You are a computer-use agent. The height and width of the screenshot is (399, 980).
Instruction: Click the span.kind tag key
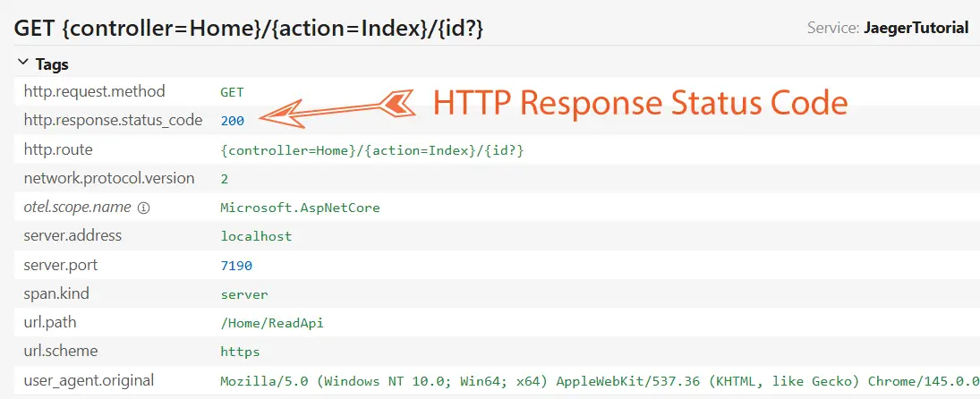click(x=55, y=293)
